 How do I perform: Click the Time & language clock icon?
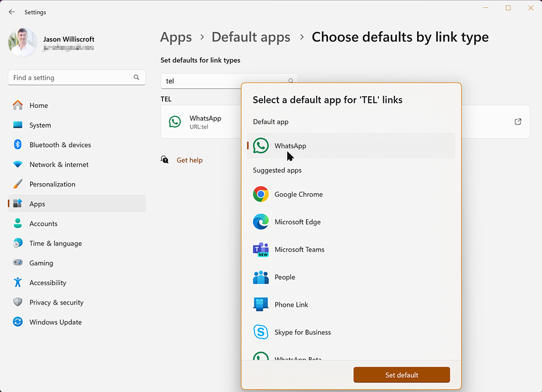pos(17,243)
